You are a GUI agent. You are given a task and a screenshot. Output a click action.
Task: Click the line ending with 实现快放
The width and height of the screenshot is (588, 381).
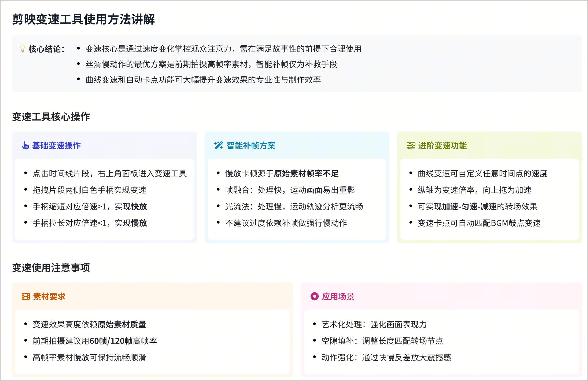coord(90,206)
